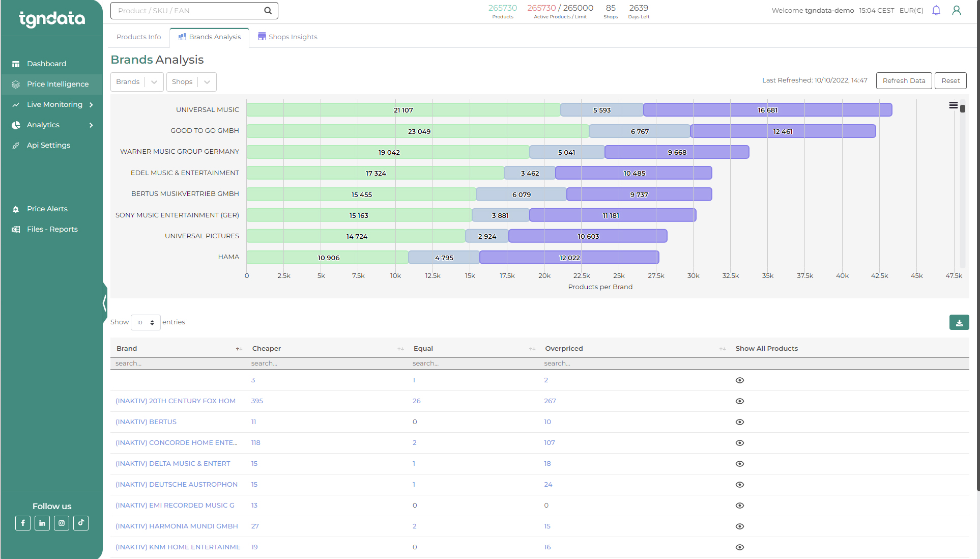This screenshot has width=980, height=559.
Task: Open the Facebook social link
Action: point(23,523)
